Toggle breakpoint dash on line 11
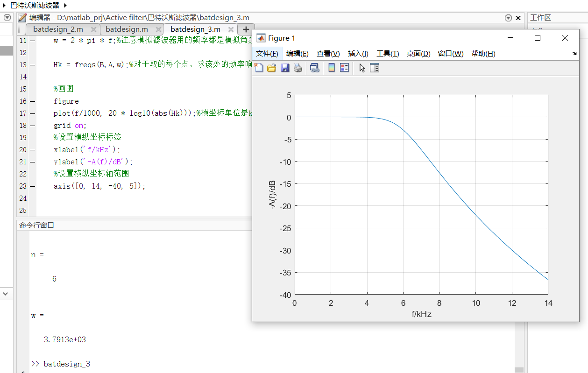This screenshot has width=588, height=373. click(x=32, y=41)
